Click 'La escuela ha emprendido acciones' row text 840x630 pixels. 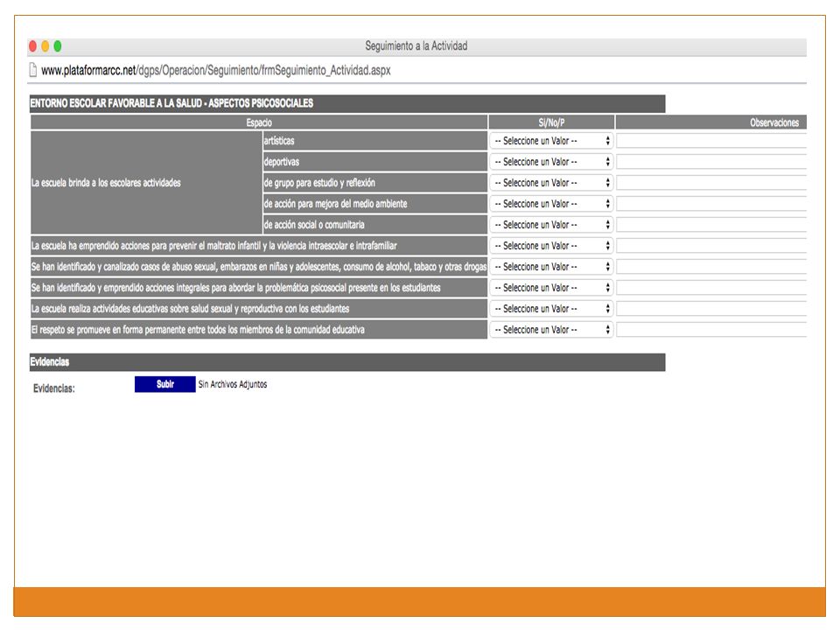click(213, 245)
